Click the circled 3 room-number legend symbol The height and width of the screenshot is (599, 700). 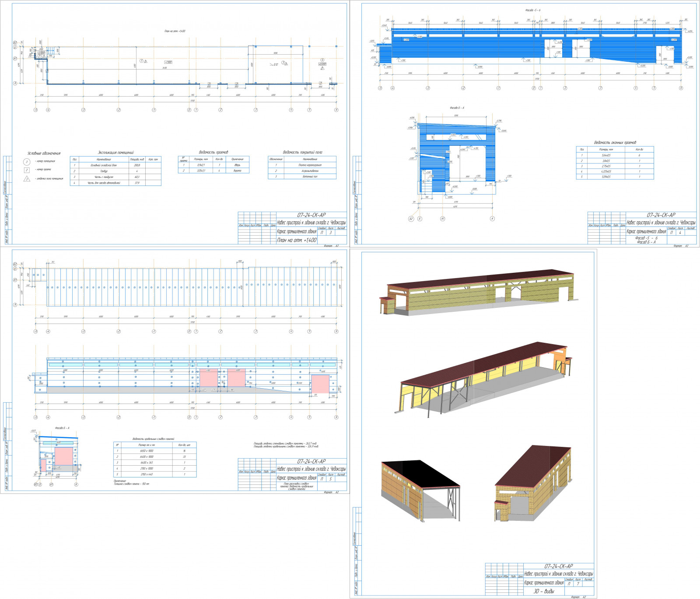tap(26, 161)
